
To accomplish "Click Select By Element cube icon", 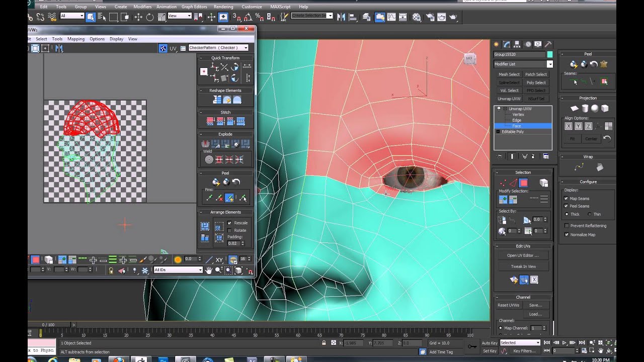I will [x=543, y=183].
